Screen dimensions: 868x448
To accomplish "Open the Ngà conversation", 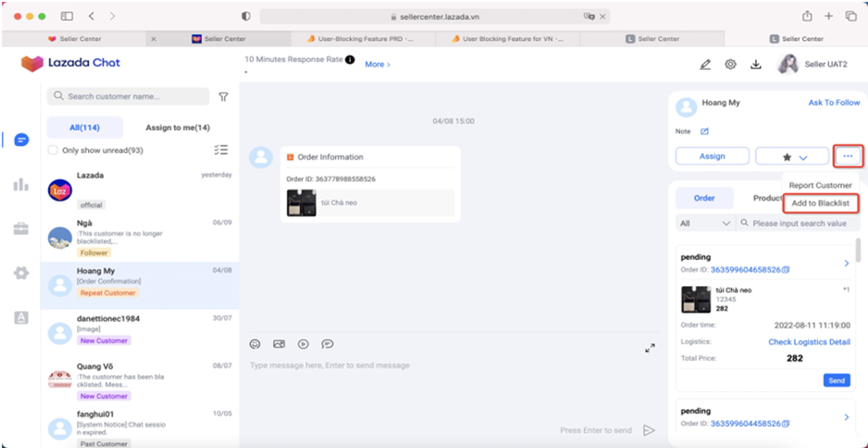I will tap(140, 238).
